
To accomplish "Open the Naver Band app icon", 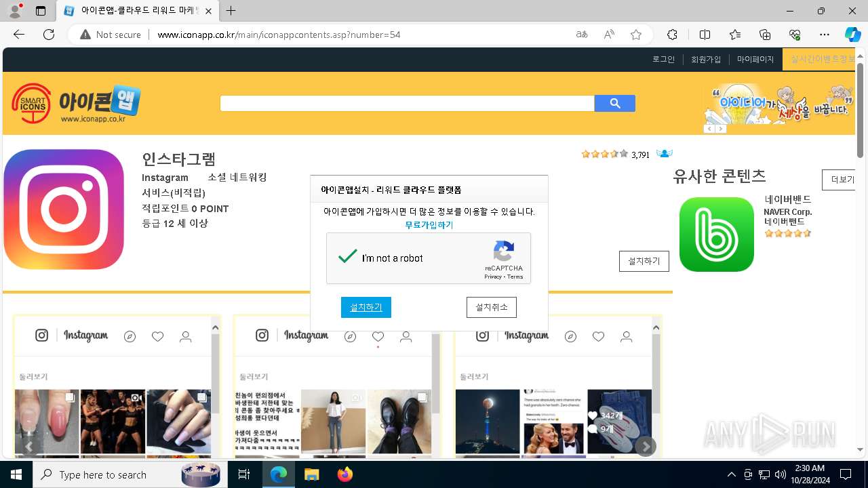I will (x=717, y=235).
